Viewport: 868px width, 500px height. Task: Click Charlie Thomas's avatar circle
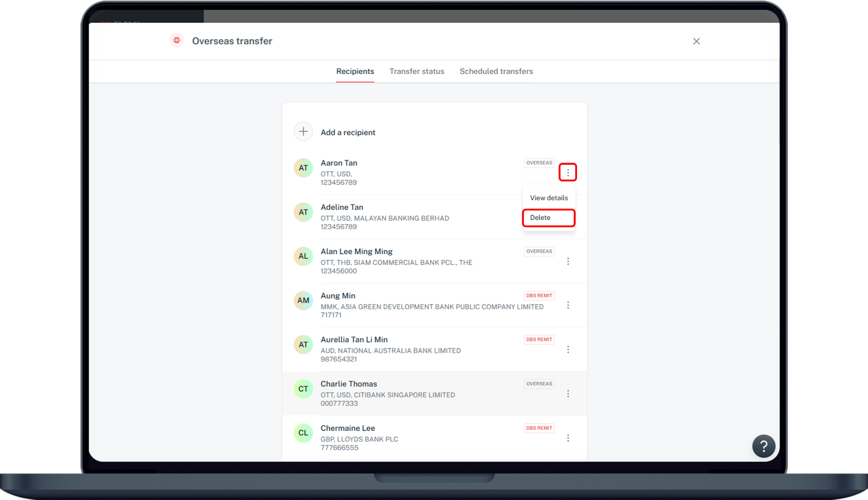[x=303, y=389]
